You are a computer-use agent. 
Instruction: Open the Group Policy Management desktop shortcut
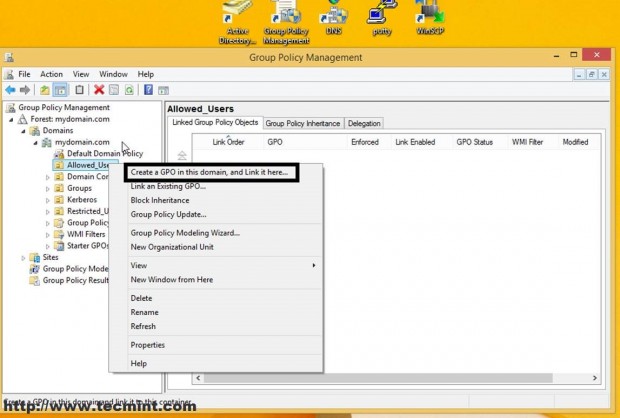(x=286, y=23)
